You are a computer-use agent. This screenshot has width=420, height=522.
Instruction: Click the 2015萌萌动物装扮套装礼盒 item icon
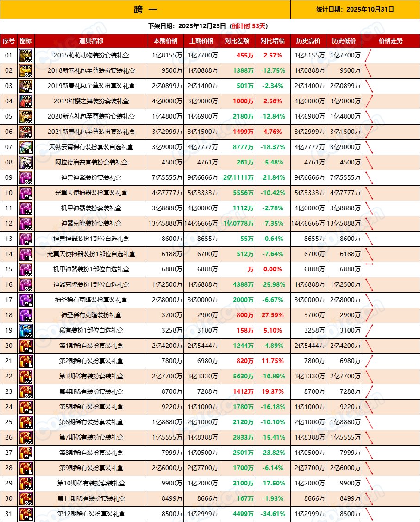(x=26, y=56)
